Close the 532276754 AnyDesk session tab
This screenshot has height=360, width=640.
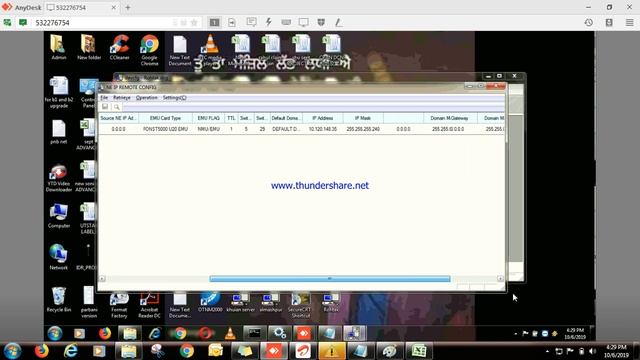[x=113, y=7]
